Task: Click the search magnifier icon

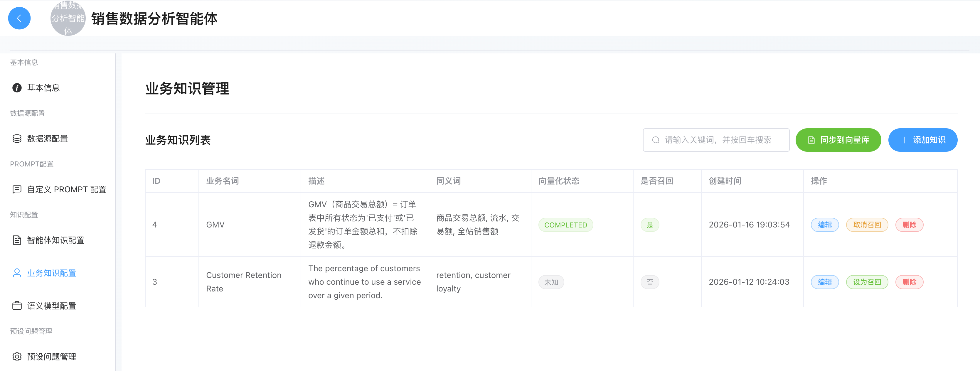Action: (x=656, y=140)
